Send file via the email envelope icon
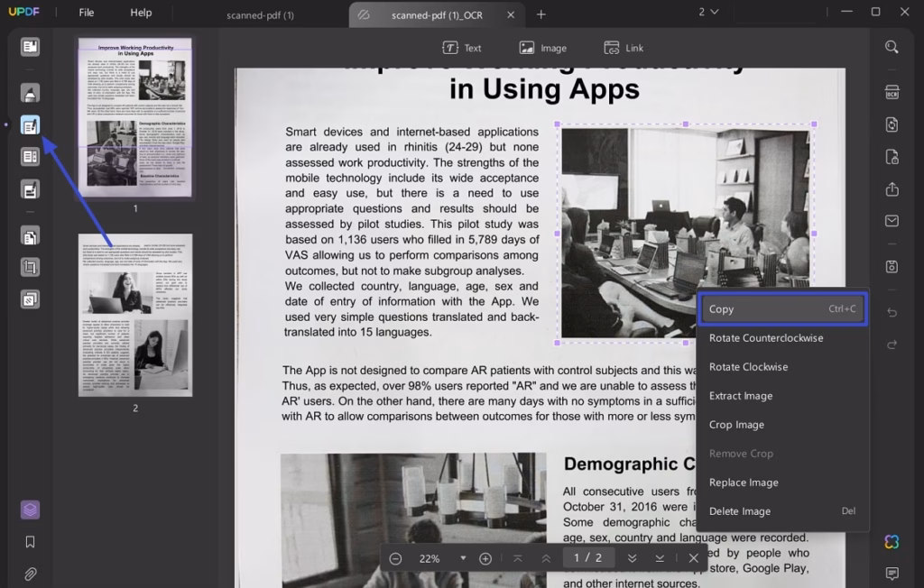 pyautogui.click(x=892, y=221)
